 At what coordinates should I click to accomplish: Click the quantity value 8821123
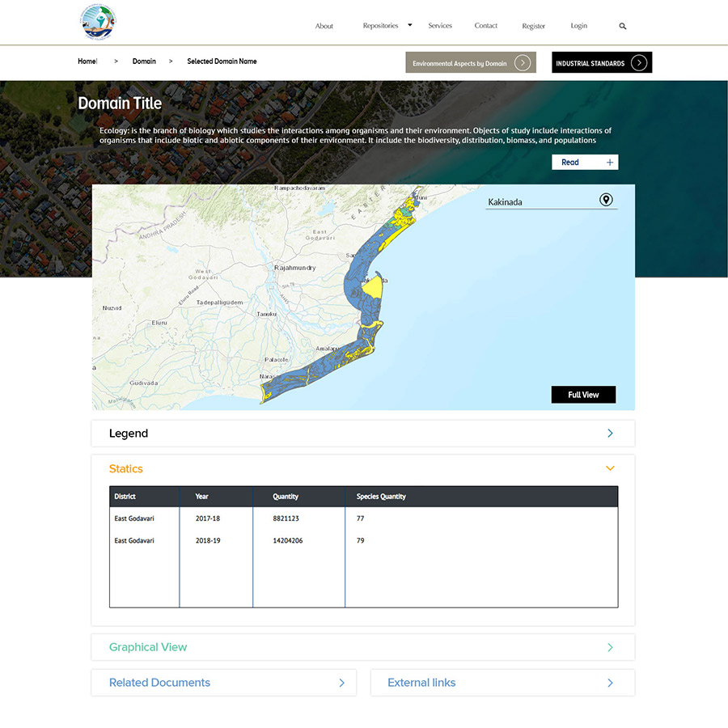point(286,518)
